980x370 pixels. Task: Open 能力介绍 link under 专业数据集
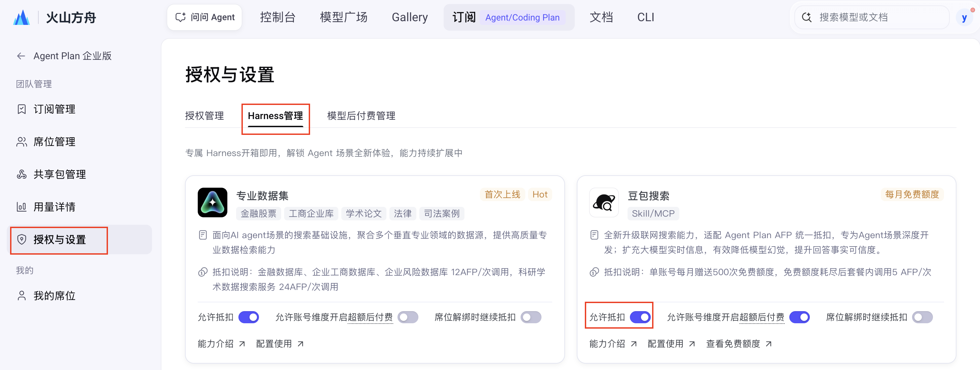pyautogui.click(x=221, y=344)
